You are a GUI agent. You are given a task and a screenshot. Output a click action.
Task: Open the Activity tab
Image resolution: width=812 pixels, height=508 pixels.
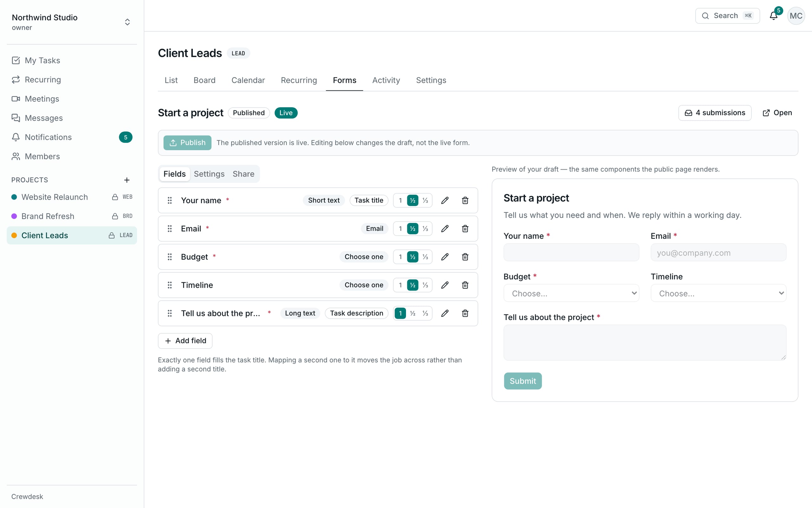[x=386, y=80]
